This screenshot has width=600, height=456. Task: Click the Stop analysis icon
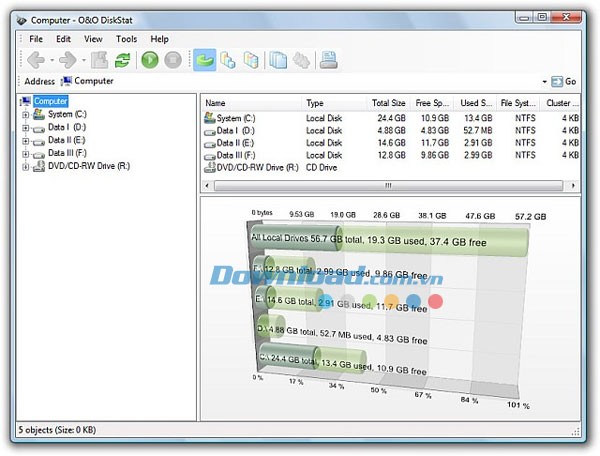pos(171,61)
